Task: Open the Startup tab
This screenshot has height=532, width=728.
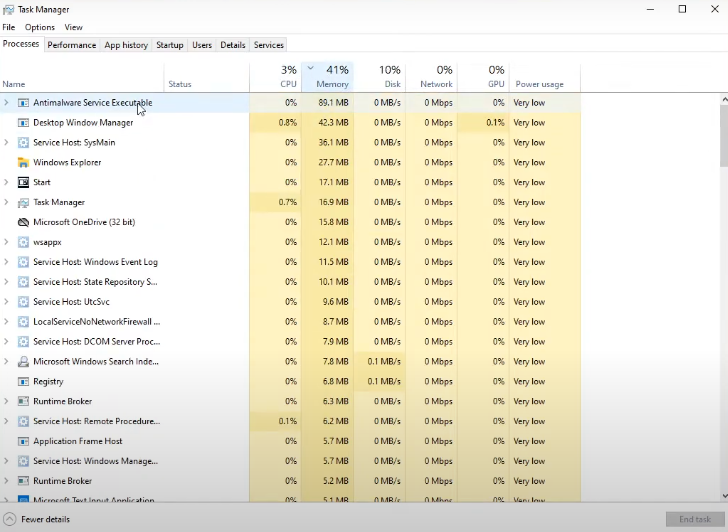Action: [x=169, y=45]
